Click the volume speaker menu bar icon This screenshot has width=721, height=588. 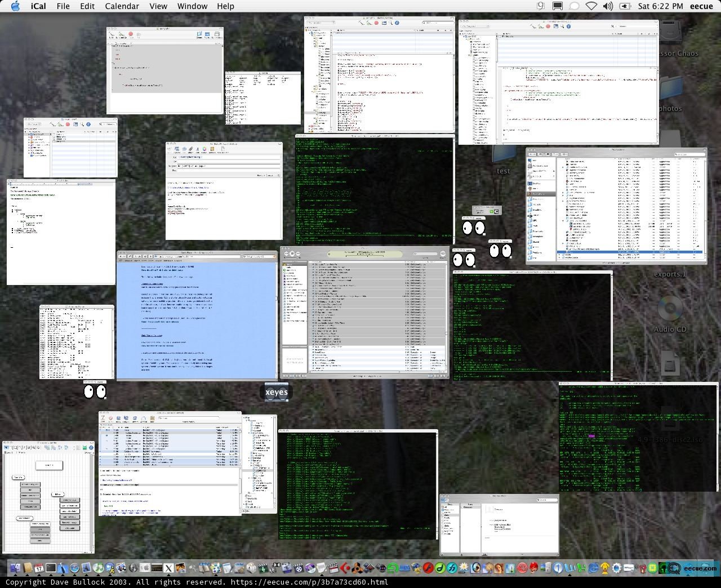coord(608,6)
